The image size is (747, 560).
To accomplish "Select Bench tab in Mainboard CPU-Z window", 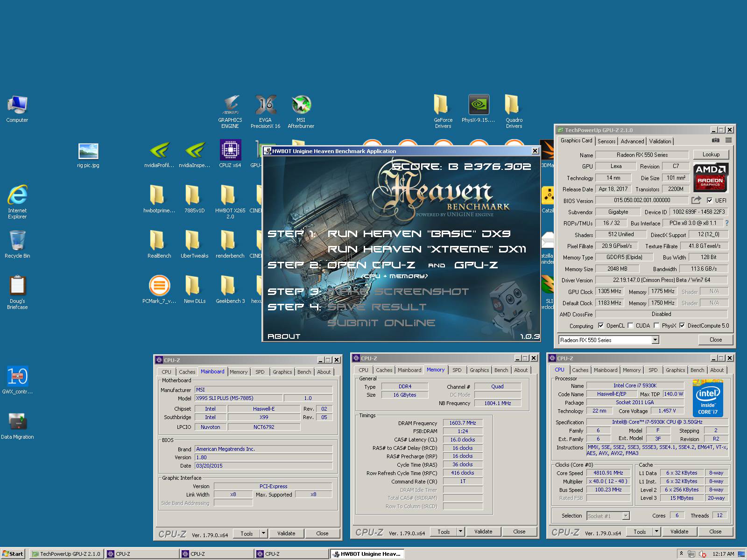I will 304,372.
